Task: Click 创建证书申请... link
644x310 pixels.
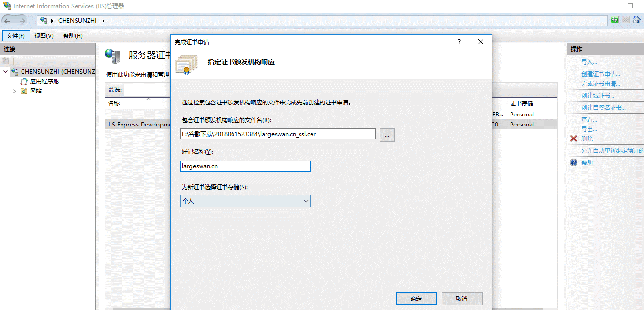Action: point(600,74)
